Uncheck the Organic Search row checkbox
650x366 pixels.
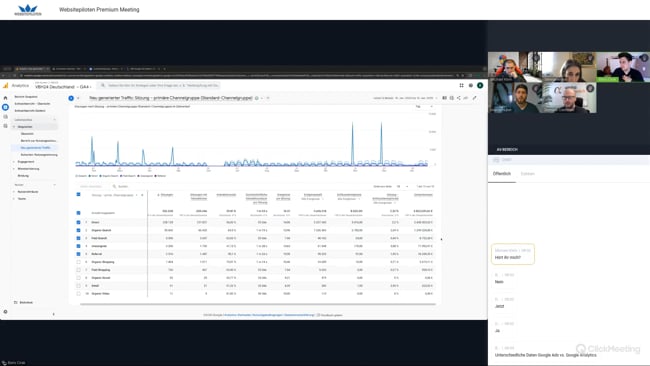pyautogui.click(x=78, y=230)
